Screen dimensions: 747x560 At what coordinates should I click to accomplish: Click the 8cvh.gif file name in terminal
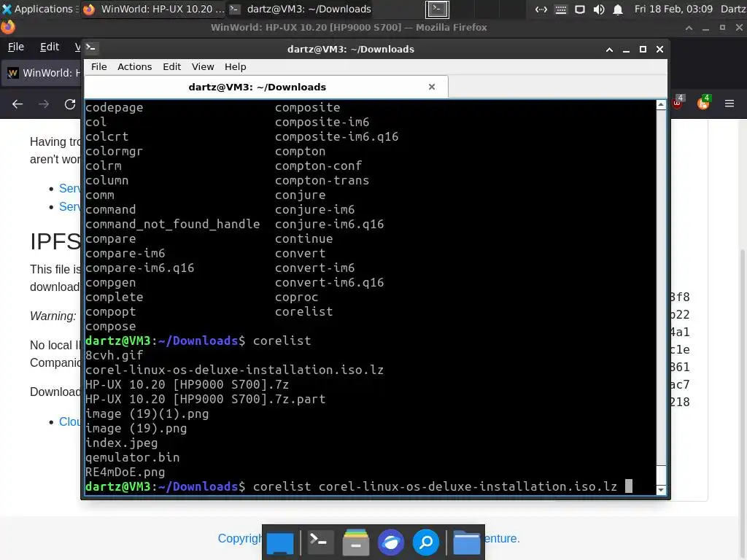tap(114, 355)
